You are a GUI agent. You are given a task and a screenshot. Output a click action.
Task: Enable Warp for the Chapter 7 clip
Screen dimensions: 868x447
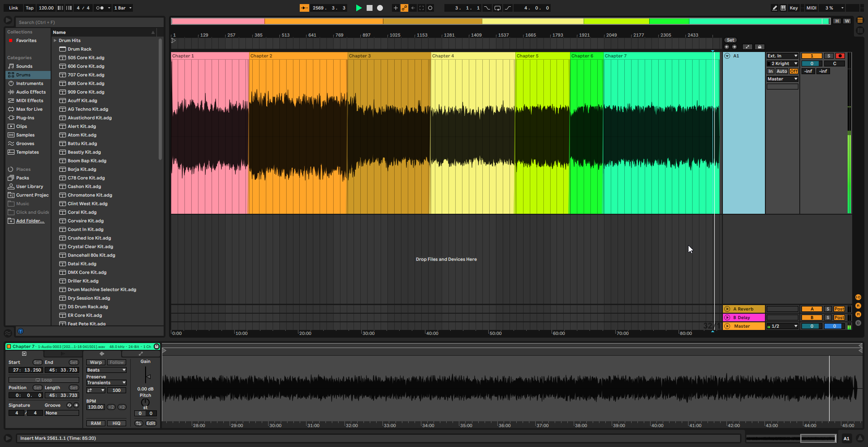point(96,362)
